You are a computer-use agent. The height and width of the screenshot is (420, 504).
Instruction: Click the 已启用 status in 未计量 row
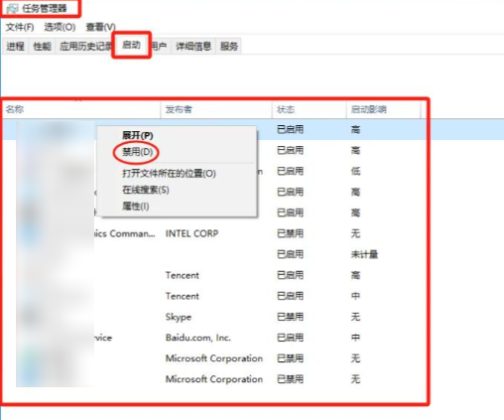pos(290,254)
